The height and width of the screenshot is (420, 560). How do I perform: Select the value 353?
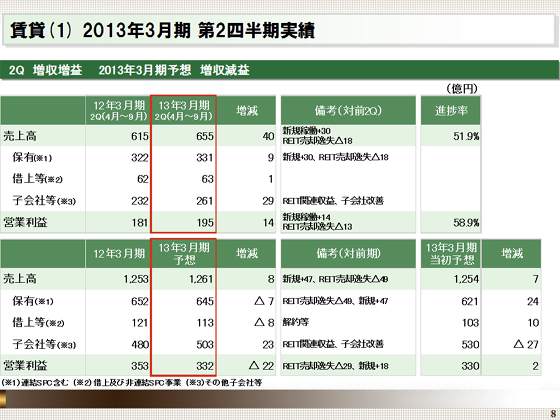(x=140, y=366)
